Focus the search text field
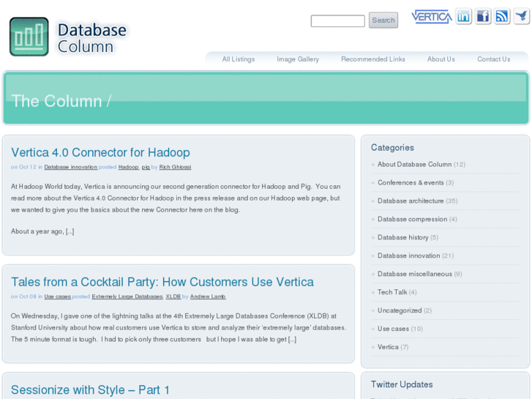The height and width of the screenshot is (399, 532). [x=337, y=20]
